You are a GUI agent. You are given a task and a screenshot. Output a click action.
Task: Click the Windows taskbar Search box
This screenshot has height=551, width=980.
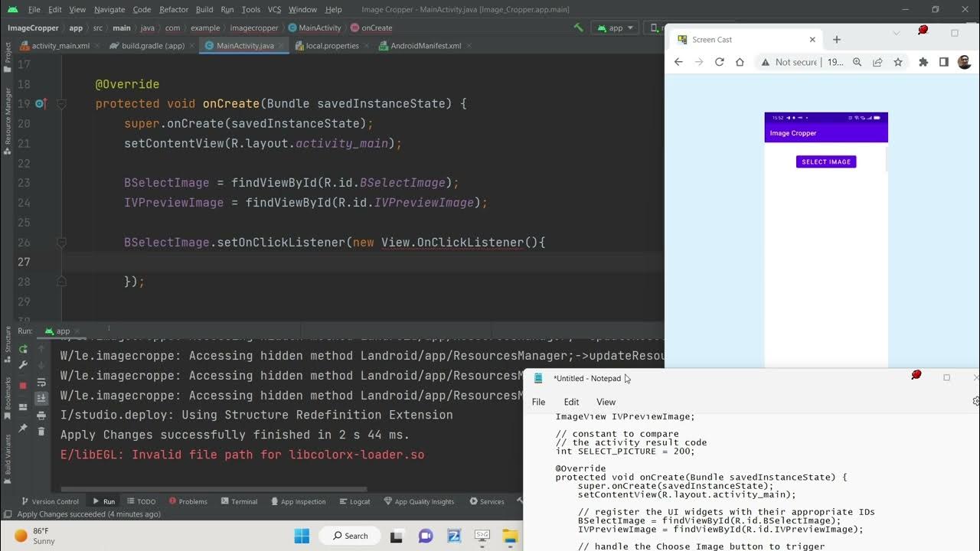tap(350, 536)
